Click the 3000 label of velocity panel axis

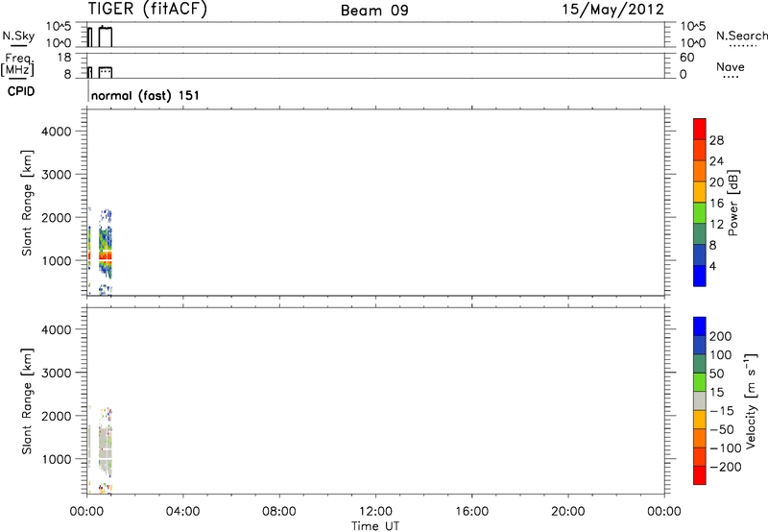(56, 373)
